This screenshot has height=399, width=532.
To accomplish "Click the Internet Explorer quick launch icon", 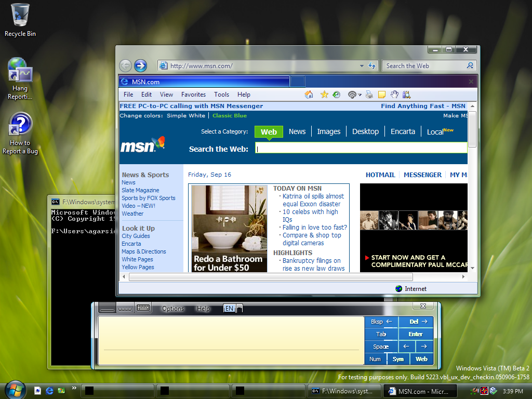I will [x=49, y=391].
